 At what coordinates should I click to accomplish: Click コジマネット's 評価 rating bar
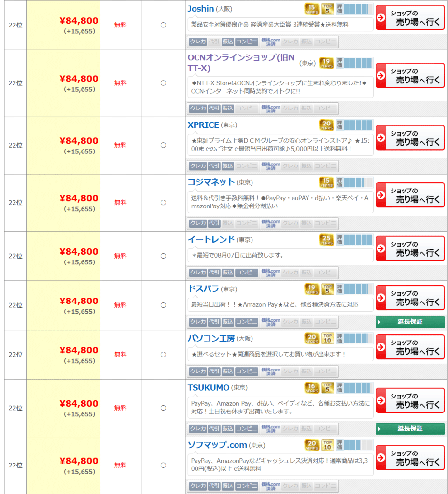[x=355, y=182]
